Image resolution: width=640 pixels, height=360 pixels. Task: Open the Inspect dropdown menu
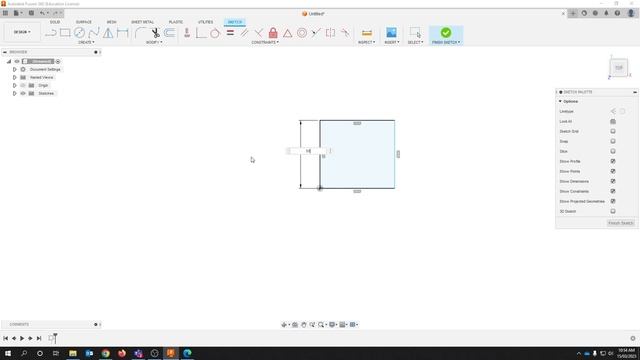367,42
